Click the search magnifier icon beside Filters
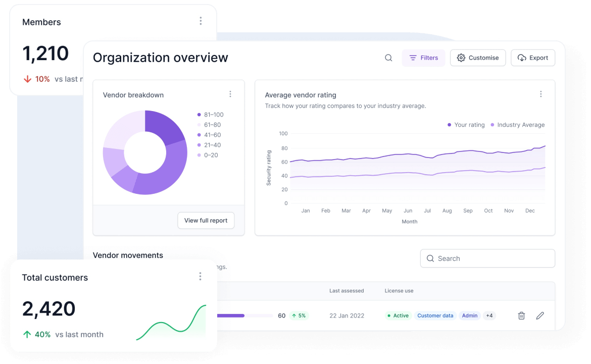This screenshot has width=591, height=364. [x=388, y=58]
